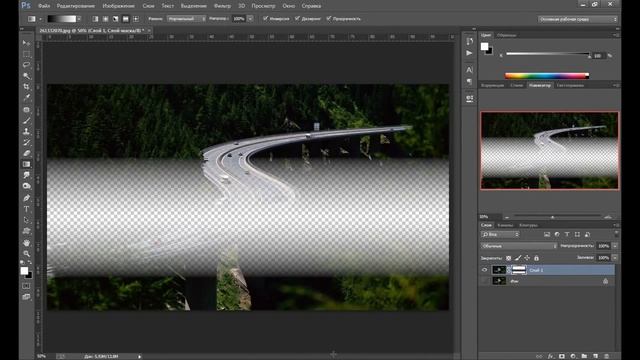Select the Pen tool
640x360 pixels.
click(x=27, y=198)
